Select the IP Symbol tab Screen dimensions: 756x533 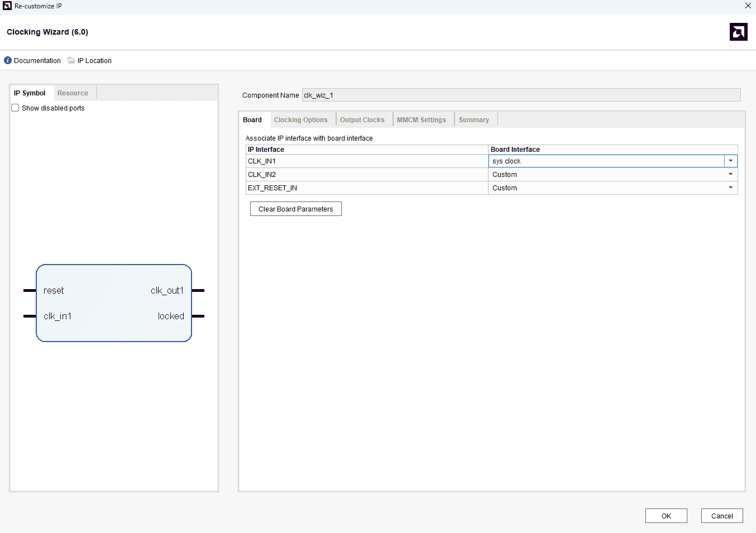tap(30, 93)
